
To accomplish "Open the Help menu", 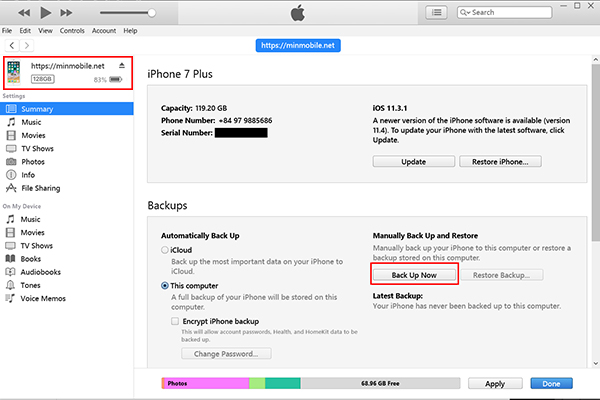I will (130, 31).
